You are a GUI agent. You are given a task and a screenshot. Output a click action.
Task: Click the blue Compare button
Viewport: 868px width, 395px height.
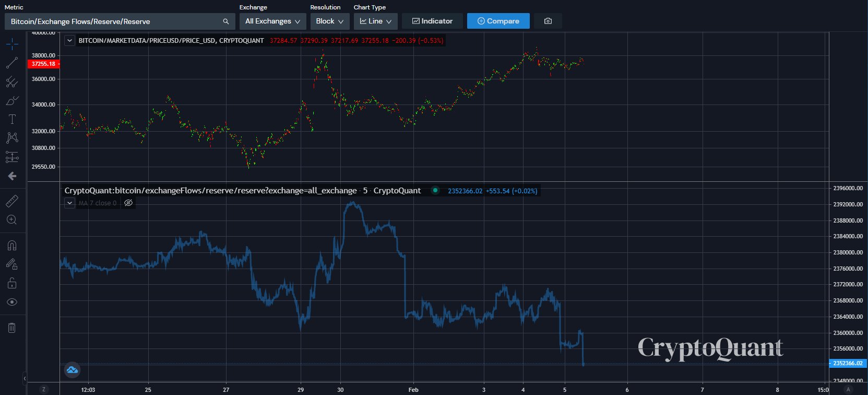[498, 21]
